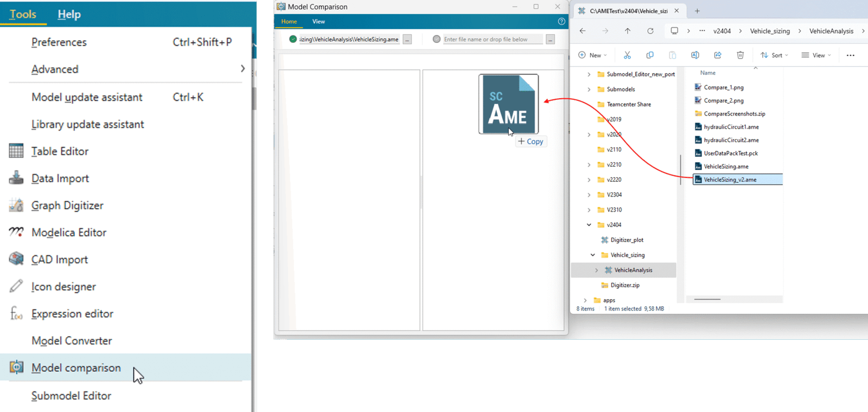Open the New dropdown in Explorer
Viewport: 868px width, 412px height.
(592, 55)
